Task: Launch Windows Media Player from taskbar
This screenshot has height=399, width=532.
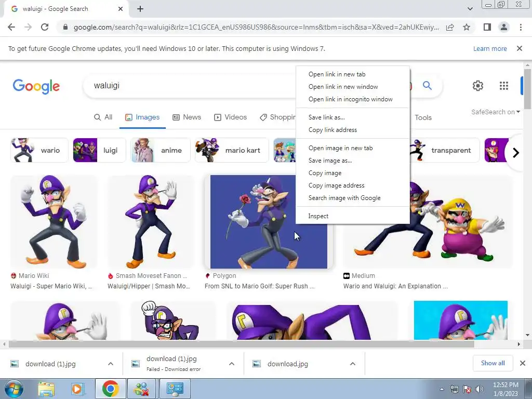Action: 77,389
